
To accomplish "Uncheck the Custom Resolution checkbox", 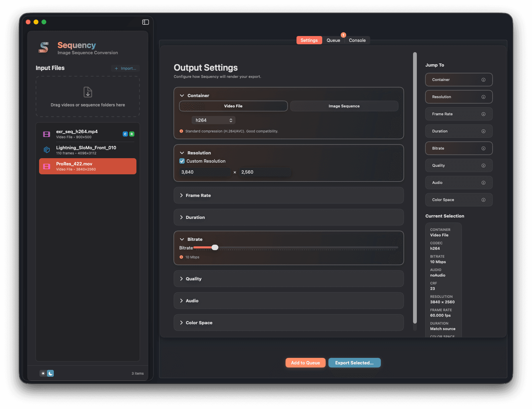I will tap(182, 161).
